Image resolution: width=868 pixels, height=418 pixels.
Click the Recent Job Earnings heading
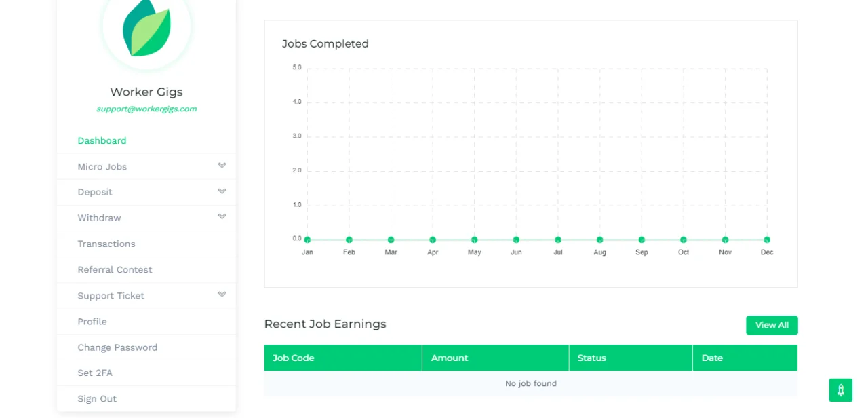click(325, 324)
